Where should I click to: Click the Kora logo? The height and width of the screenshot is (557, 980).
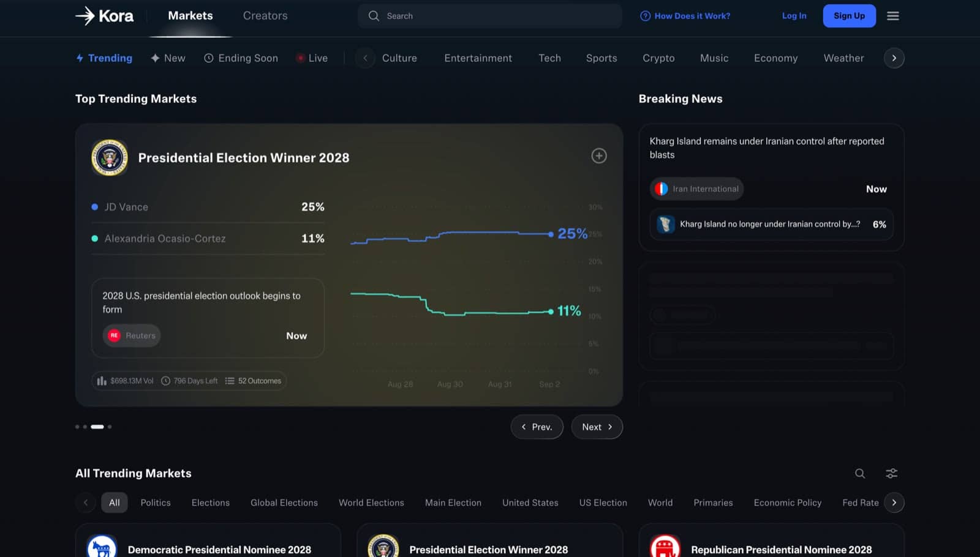(x=104, y=16)
